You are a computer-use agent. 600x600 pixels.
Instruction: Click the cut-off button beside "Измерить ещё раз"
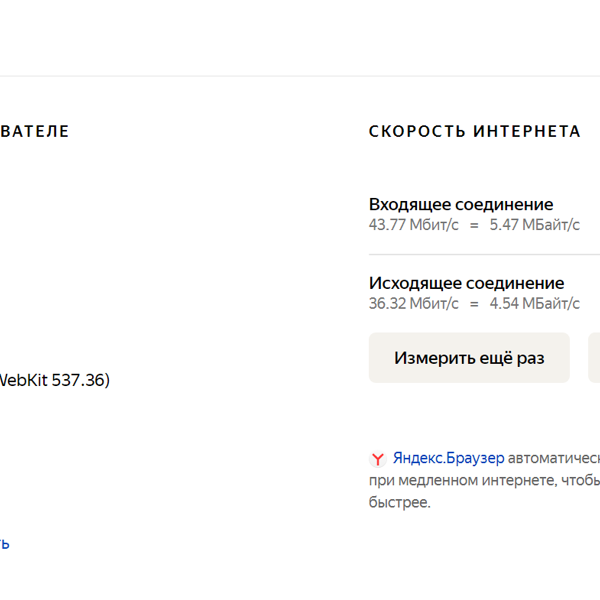pyautogui.click(x=594, y=358)
